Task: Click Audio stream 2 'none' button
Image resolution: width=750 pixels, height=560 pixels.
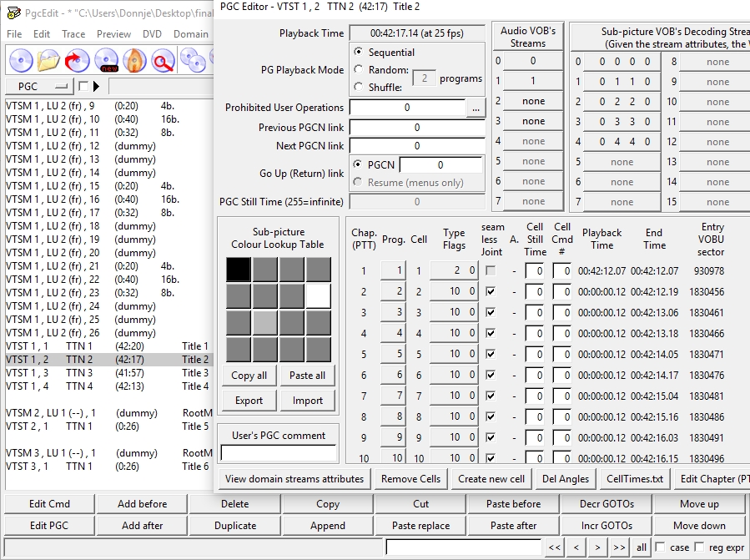Action: coord(533,102)
